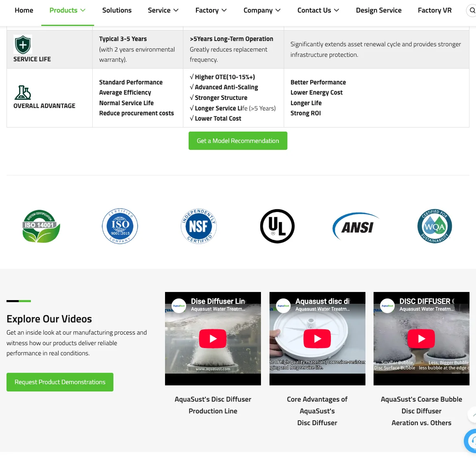
Task: Click the NSF independently certified logo
Action: point(198,226)
